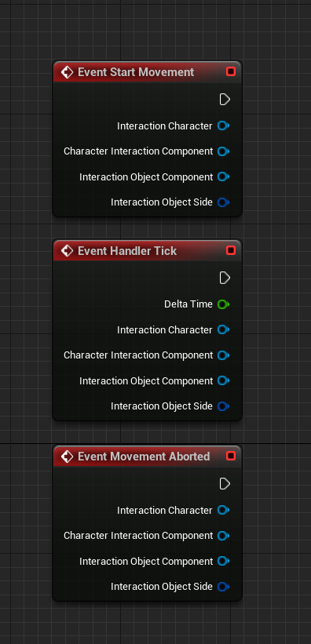311x644 pixels.
Task: Click the event diamond icon on Event Handler Tick
Action: tap(67, 250)
